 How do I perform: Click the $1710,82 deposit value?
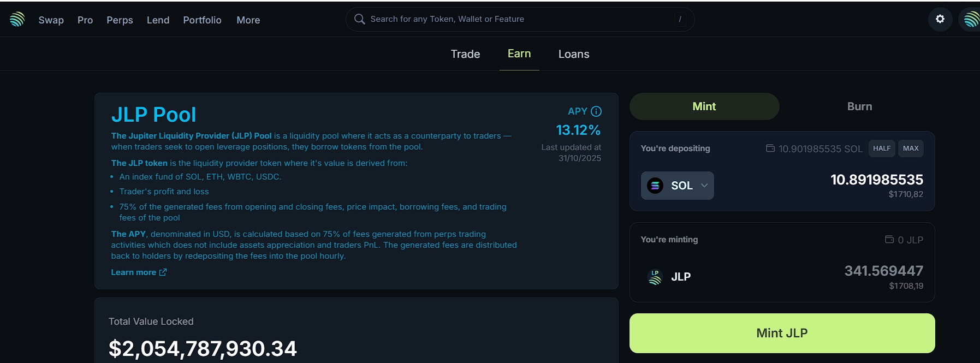906,194
